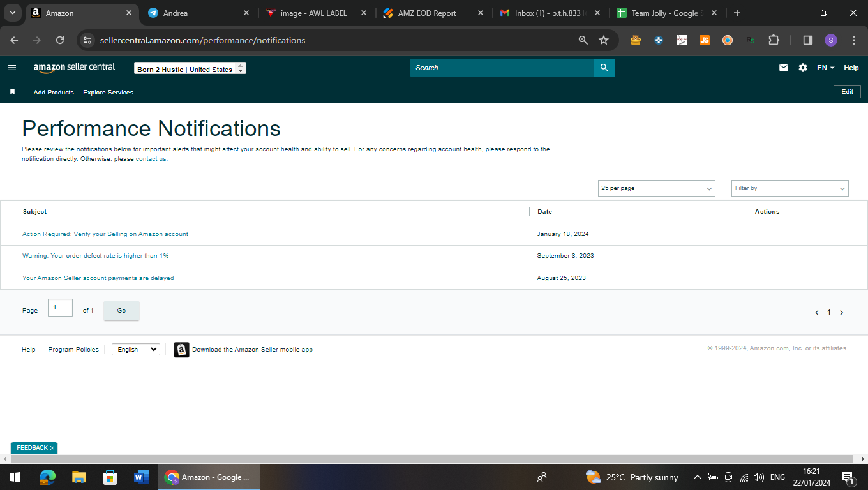The height and width of the screenshot is (490, 868).
Task: Click Explore Services in the top menu
Action: pos(108,93)
